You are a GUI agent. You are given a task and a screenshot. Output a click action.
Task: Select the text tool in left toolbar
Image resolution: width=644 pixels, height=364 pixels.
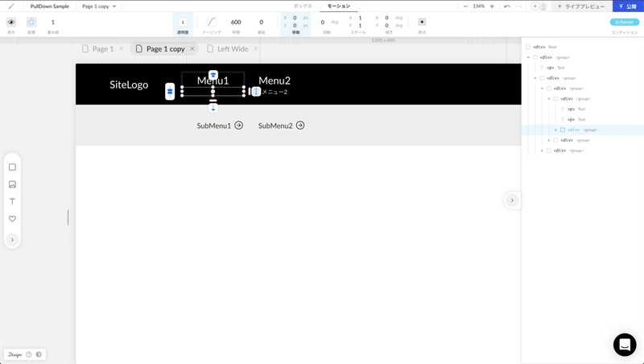pos(12,201)
